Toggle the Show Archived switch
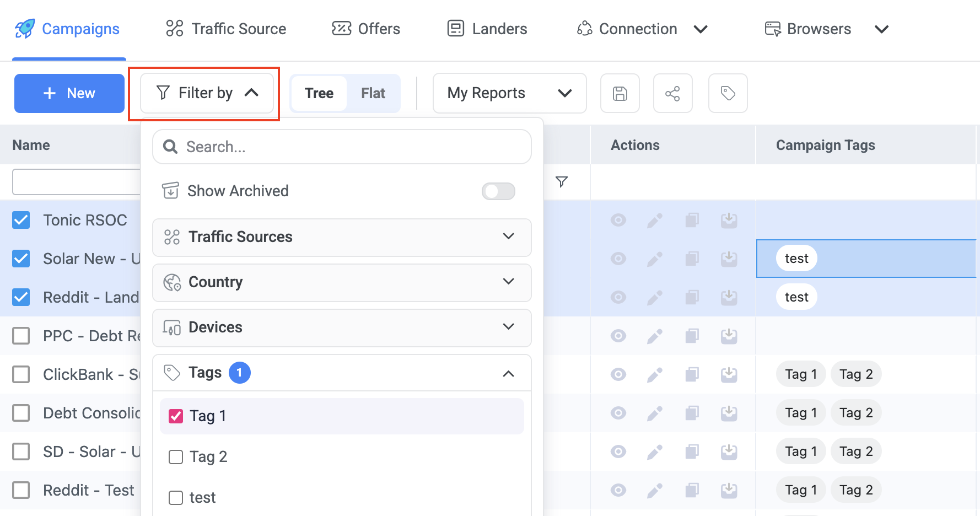The width and height of the screenshot is (980, 516). coord(498,191)
